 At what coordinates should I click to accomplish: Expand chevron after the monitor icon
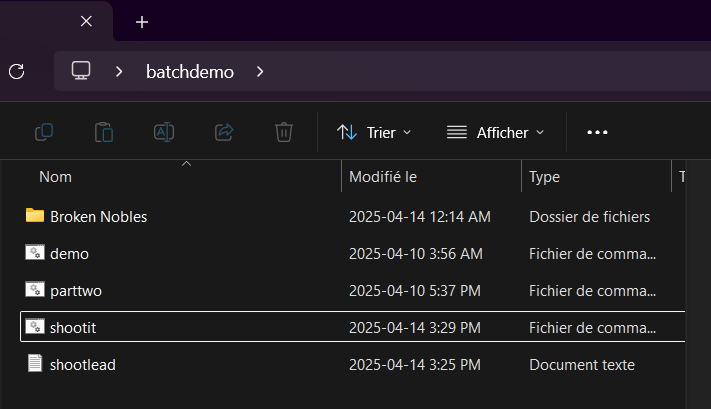(119, 72)
